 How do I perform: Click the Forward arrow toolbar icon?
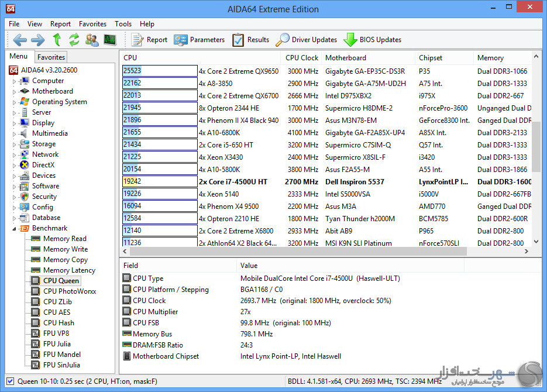pos(38,40)
